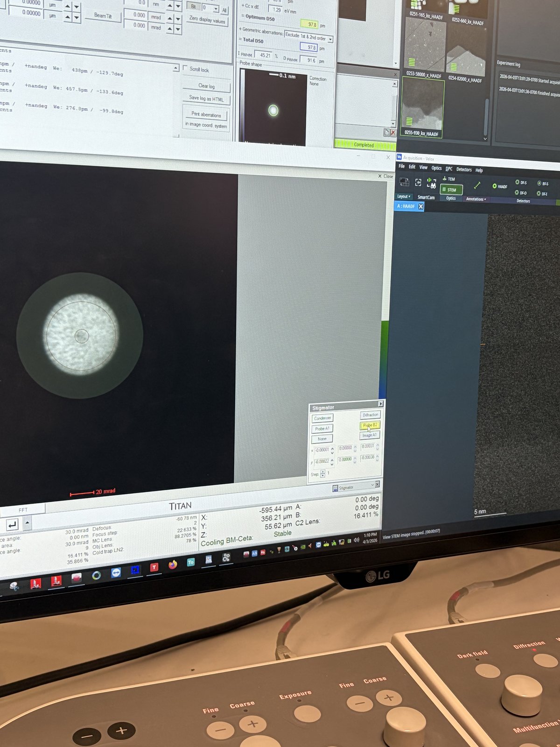Click the copy icon below the Correction log

pos(386,133)
